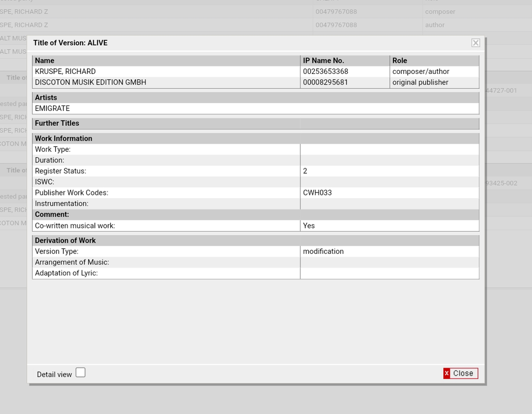The image size is (532, 414).
Task: Click the Work Information section header
Action: click(256, 139)
